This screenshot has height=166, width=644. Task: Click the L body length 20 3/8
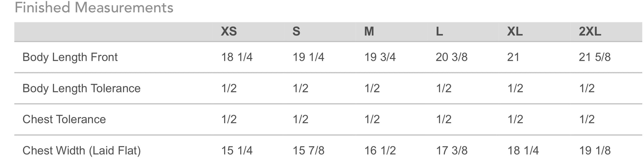pyautogui.click(x=452, y=57)
